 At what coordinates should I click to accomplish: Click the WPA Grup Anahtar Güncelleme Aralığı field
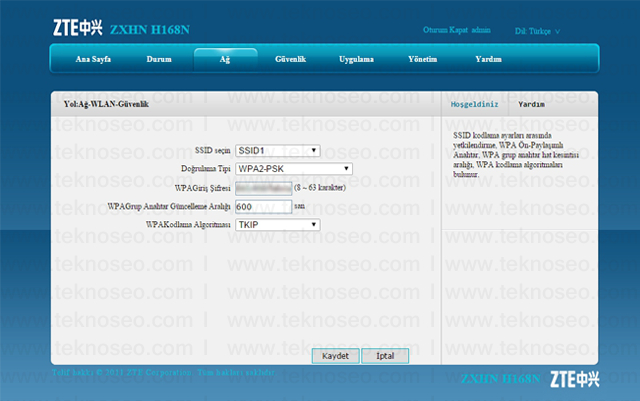(264, 207)
